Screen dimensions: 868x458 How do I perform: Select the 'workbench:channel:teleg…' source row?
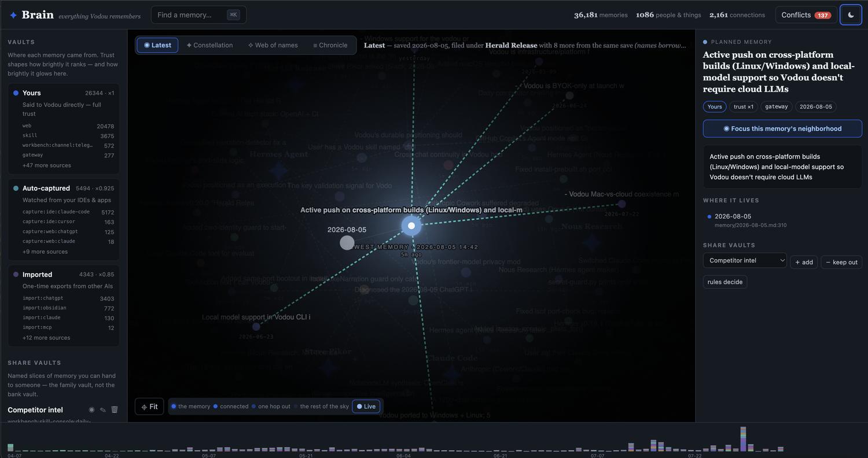[68, 146]
